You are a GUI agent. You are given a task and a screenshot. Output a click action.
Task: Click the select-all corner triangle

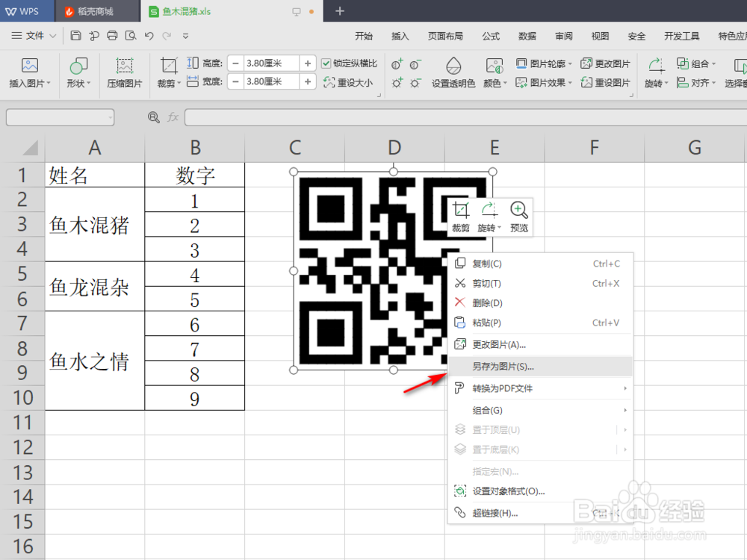(30, 148)
